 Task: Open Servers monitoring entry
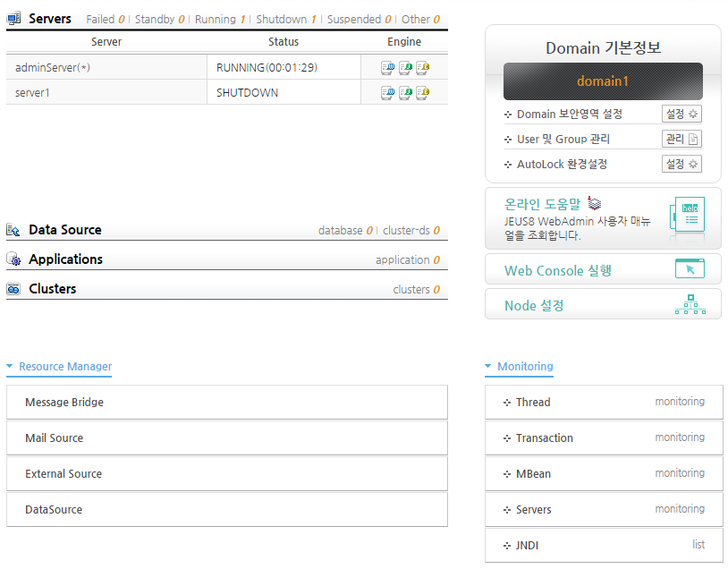(604, 510)
